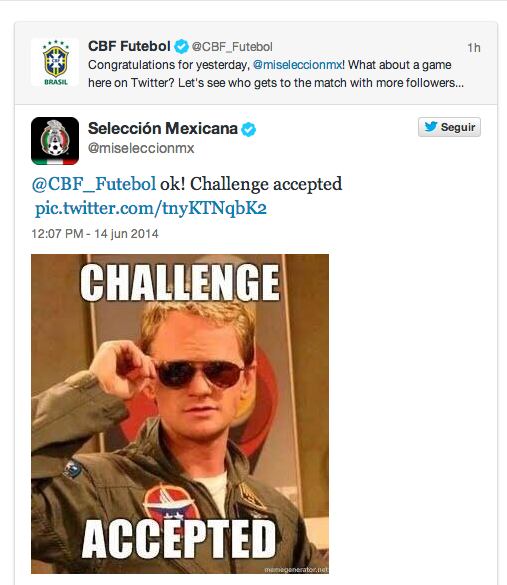Image resolution: width=507 pixels, height=585 pixels.
Task: Open the @miseleccionmx handle under Selección Mexicana
Action: tap(141, 148)
